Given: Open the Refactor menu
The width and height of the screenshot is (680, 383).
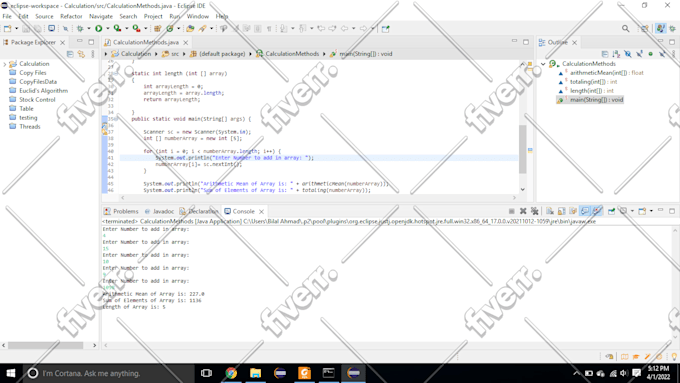Looking at the screenshot, I should pos(71,16).
